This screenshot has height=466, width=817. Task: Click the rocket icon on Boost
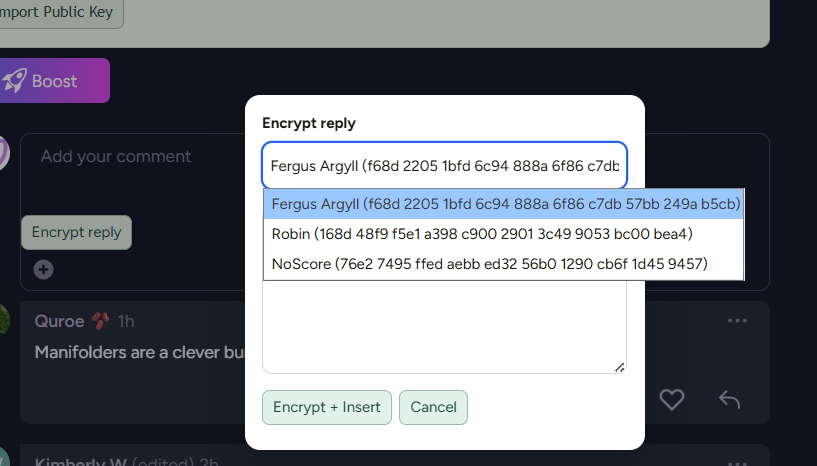pyautogui.click(x=14, y=80)
